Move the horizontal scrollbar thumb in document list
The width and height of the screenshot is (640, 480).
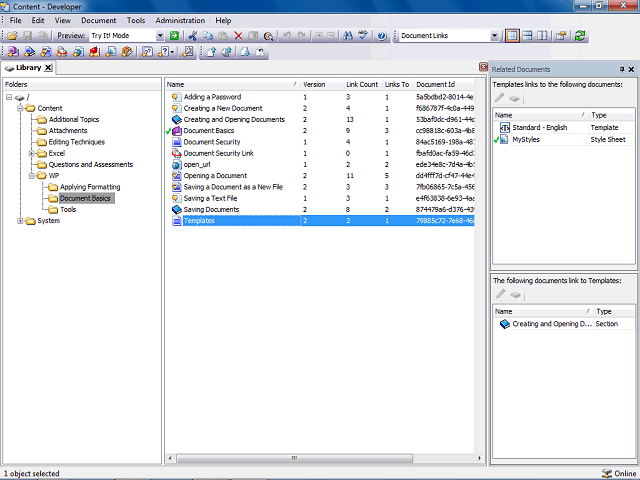click(294, 458)
